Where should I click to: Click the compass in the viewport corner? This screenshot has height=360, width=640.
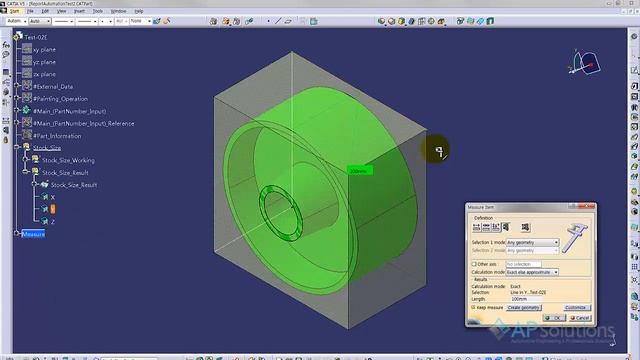tap(584, 63)
